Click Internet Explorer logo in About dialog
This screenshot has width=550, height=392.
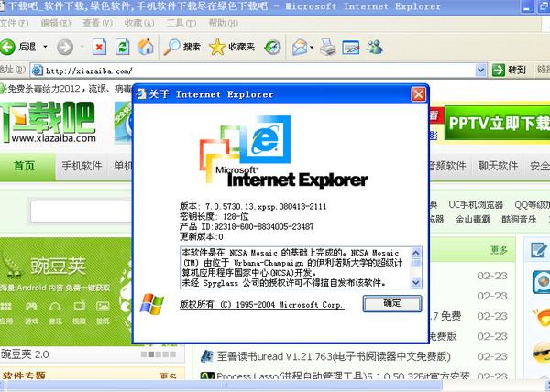pyautogui.click(x=283, y=152)
